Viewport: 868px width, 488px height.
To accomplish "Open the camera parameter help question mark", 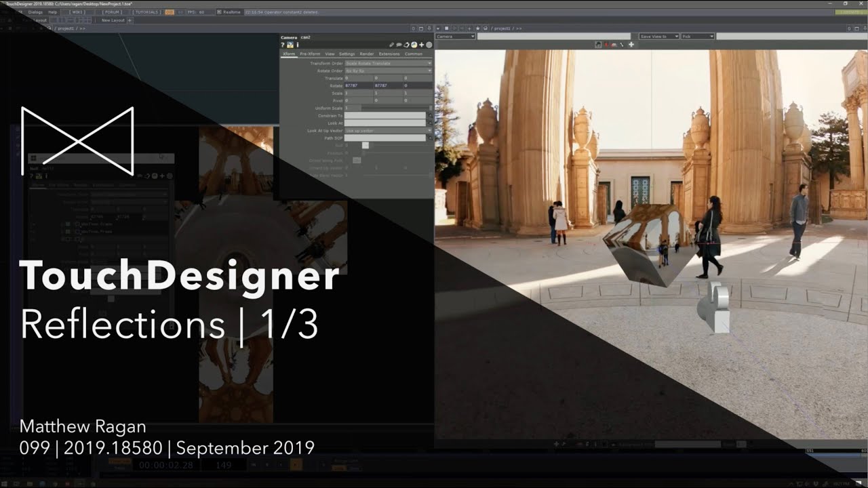I will click(283, 45).
